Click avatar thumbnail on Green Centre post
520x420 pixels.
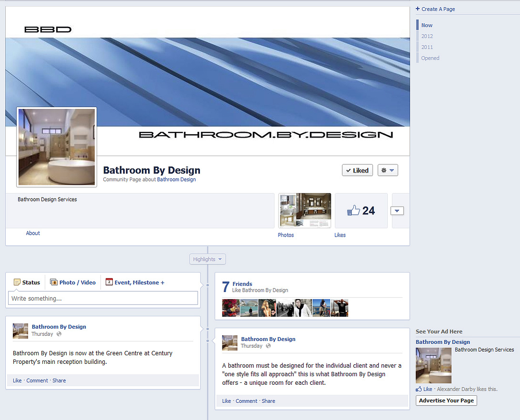[20, 331]
